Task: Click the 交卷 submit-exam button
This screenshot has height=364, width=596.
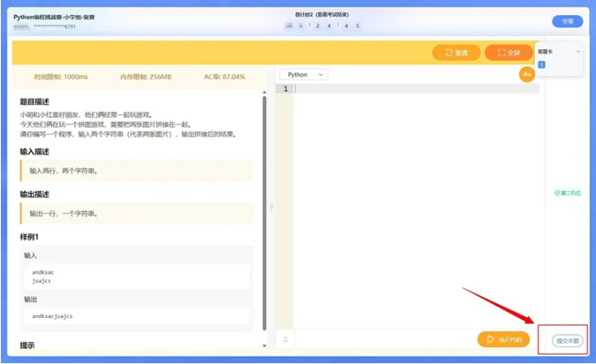Action: click(x=568, y=21)
